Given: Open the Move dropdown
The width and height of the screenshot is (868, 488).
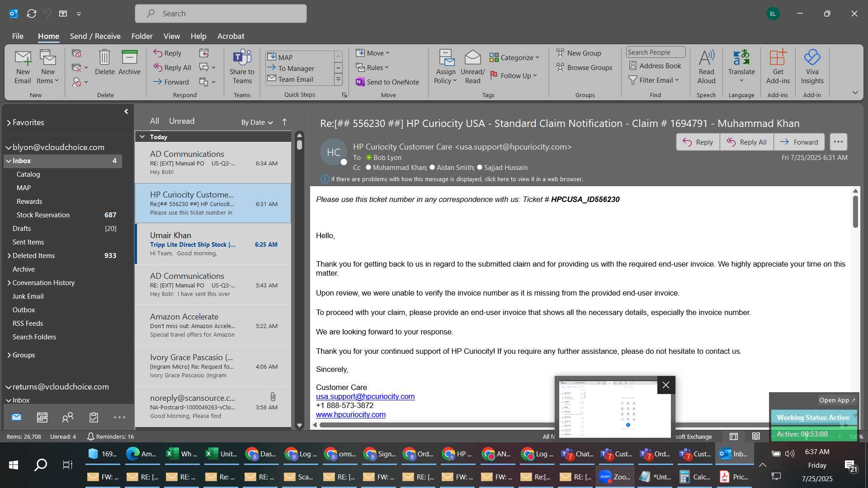Looking at the screenshot, I should coord(373,53).
